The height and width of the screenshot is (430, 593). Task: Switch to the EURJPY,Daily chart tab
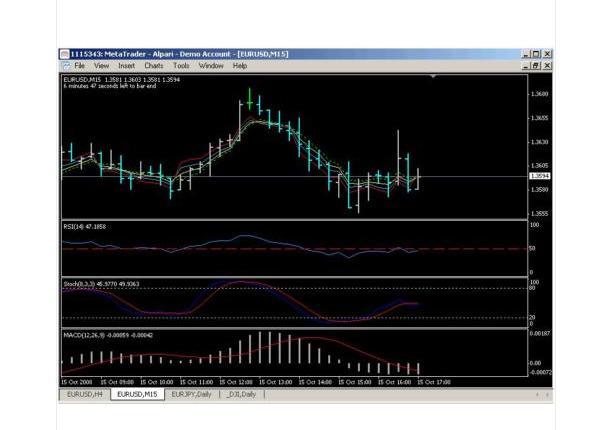click(x=191, y=394)
